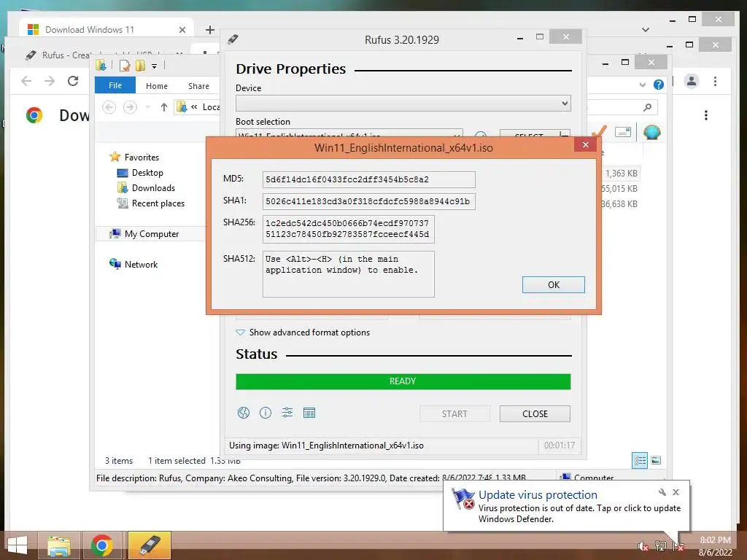Click Chrome forward button
The height and width of the screenshot is (560, 747).
click(x=50, y=81)
